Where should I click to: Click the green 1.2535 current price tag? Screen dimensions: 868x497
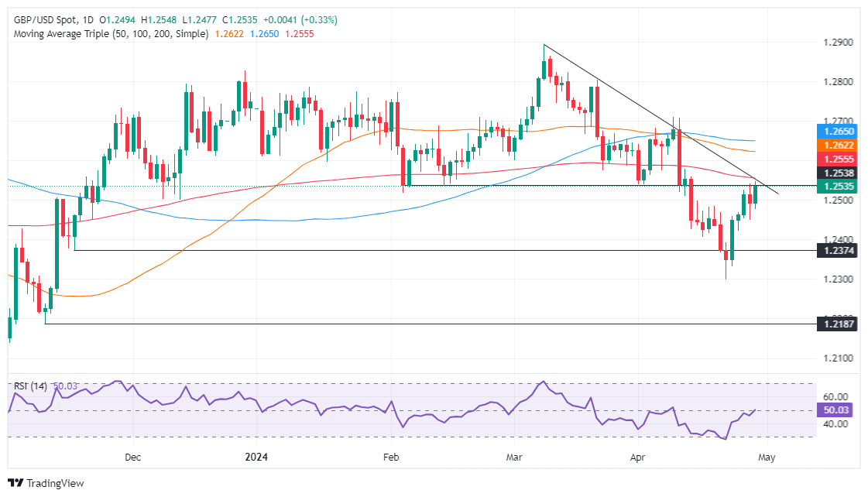837,187
